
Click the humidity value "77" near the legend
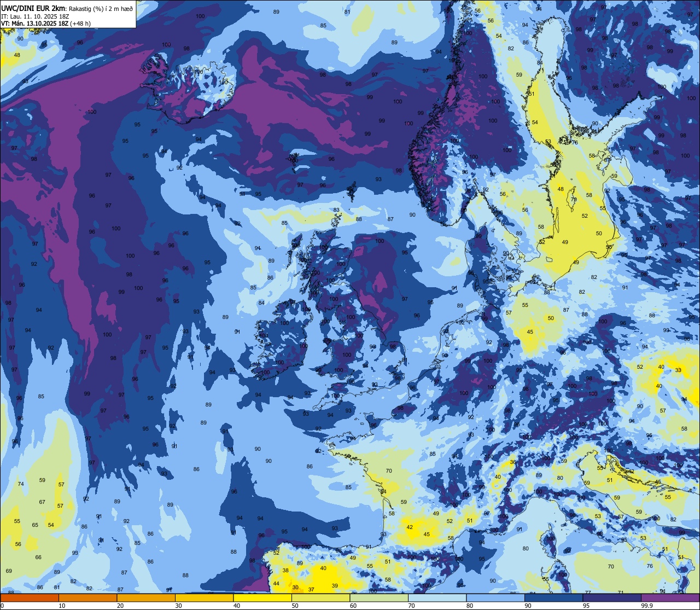(588, 592)
